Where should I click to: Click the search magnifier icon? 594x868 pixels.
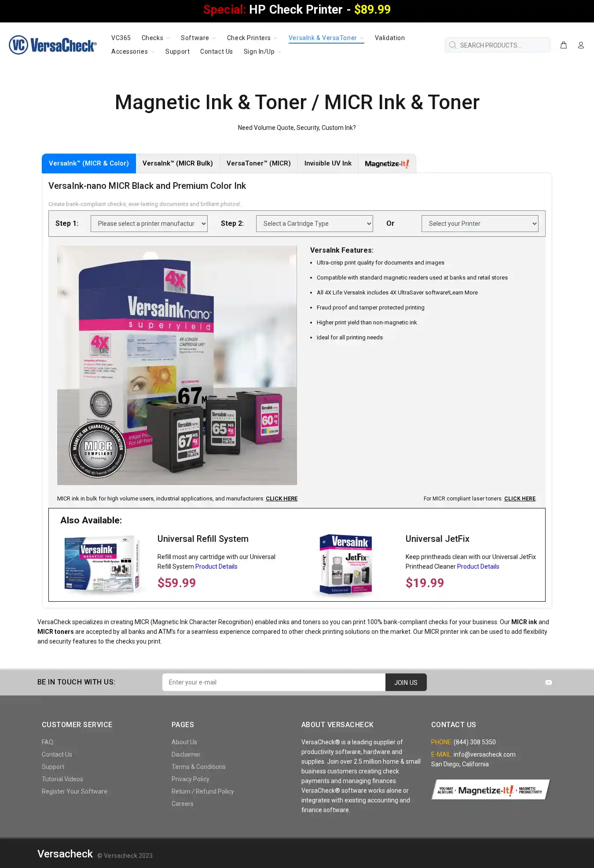[x=452, y=45]
